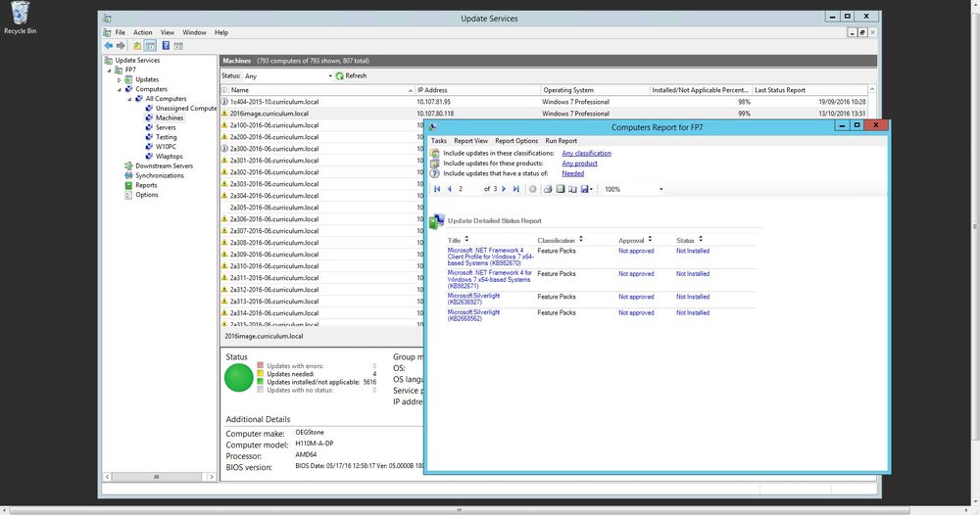The image size is (980, 515).
Task: Open the Action menu
Action: [x=142, y=32]
